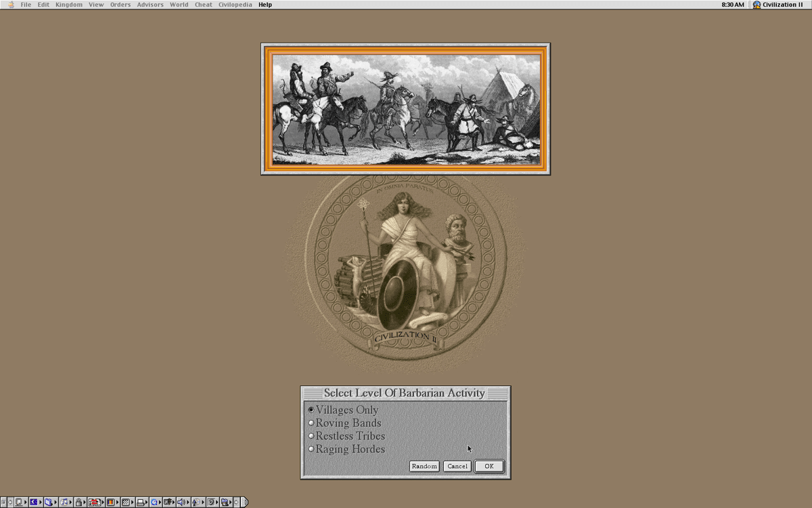Click the Random button
The height and width of the screenshot is (508, 812).
424,466
